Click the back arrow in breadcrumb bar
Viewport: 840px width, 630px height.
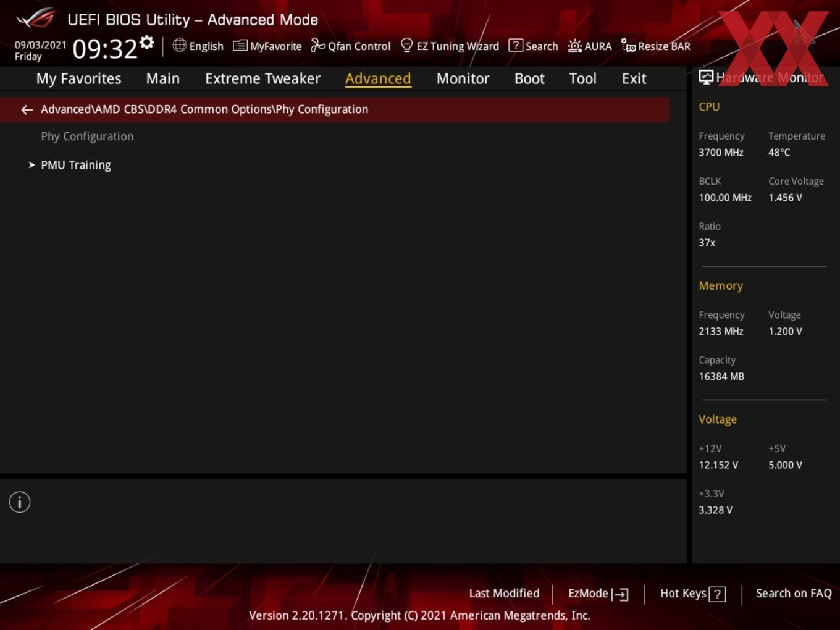[27, 110]
